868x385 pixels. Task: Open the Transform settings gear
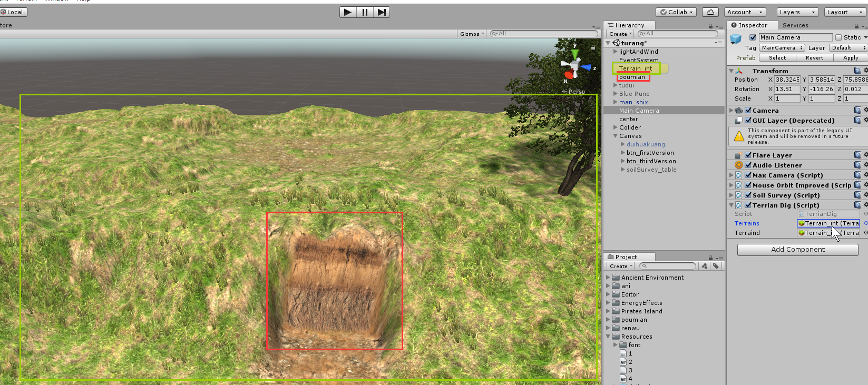[x=865, y=71]
